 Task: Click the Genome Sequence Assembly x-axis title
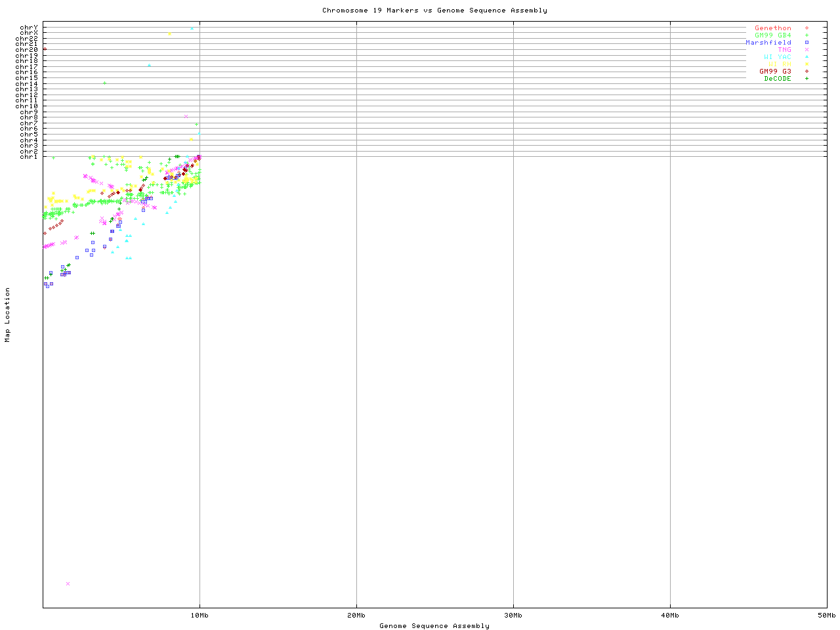pos(434,626)
